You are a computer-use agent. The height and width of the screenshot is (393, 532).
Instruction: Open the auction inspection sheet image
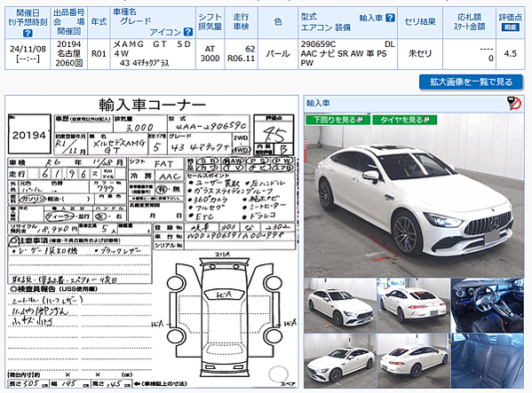(x=152, y=241)
